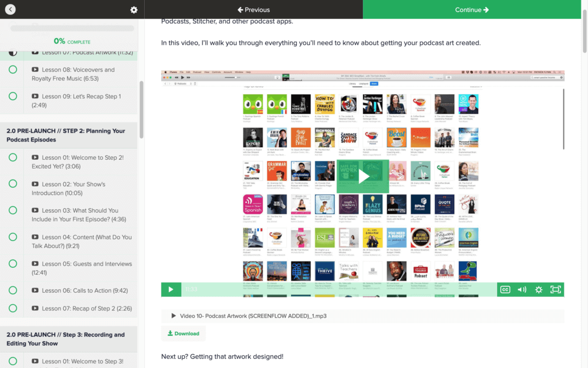Click video icon beside Lesson 05 Guests

pos(35,263)
